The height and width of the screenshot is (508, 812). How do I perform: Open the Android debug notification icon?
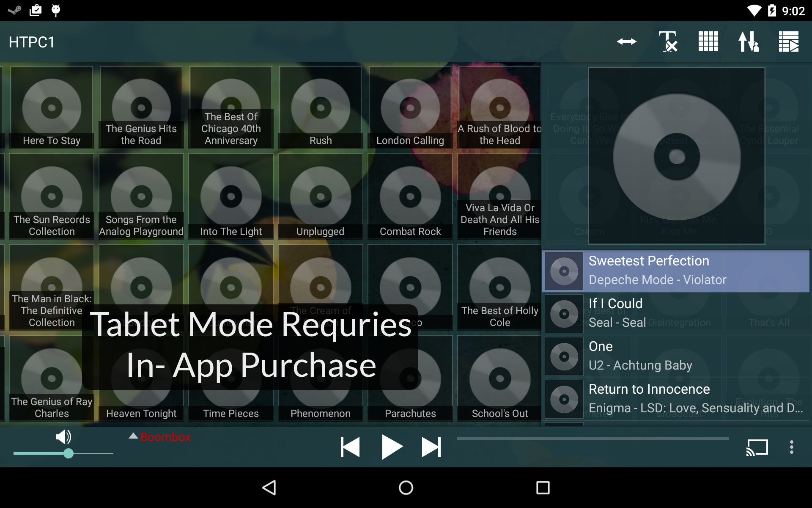tap(56, 10)
